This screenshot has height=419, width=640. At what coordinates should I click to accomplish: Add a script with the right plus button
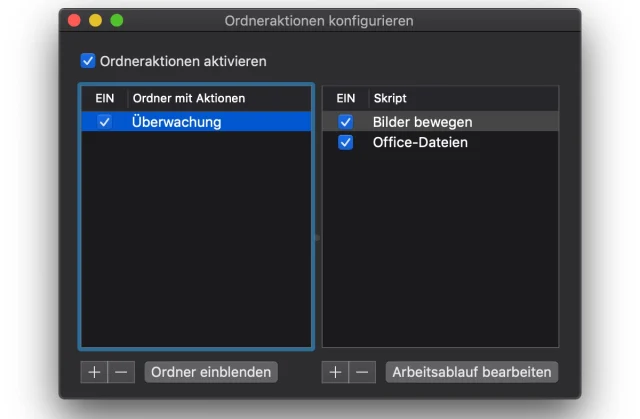point(335,372)
